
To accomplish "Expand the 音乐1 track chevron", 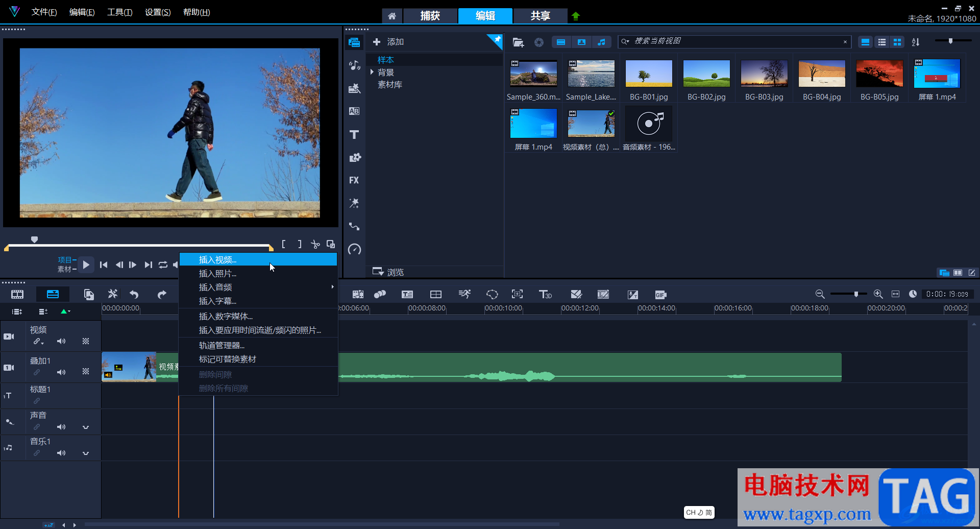I will 86,453.
